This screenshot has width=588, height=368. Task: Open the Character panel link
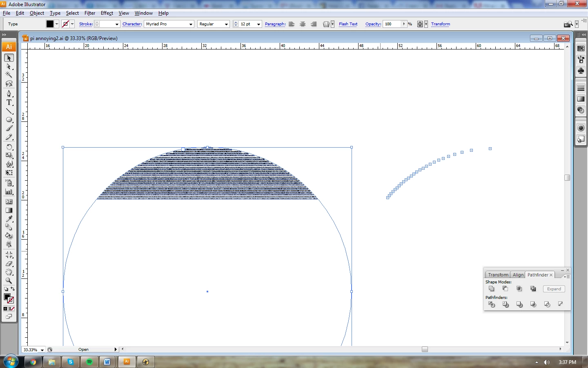click(x=132, y=24)
